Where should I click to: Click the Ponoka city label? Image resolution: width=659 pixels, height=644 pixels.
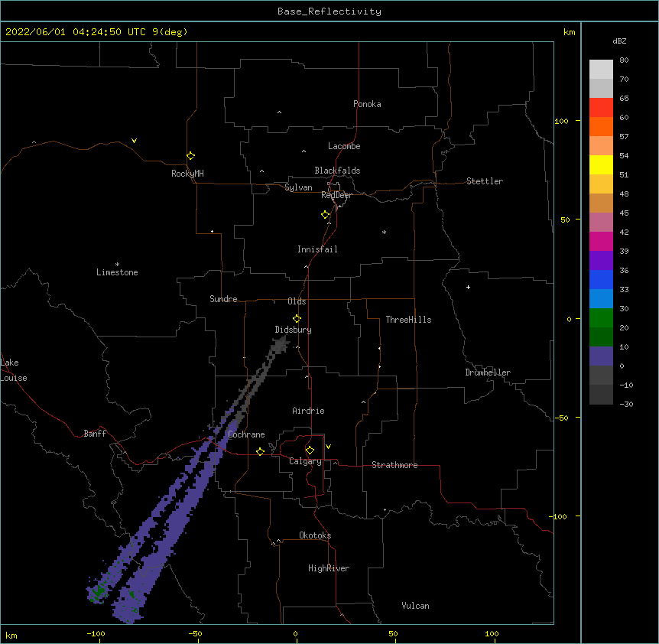tap(367, 104)
